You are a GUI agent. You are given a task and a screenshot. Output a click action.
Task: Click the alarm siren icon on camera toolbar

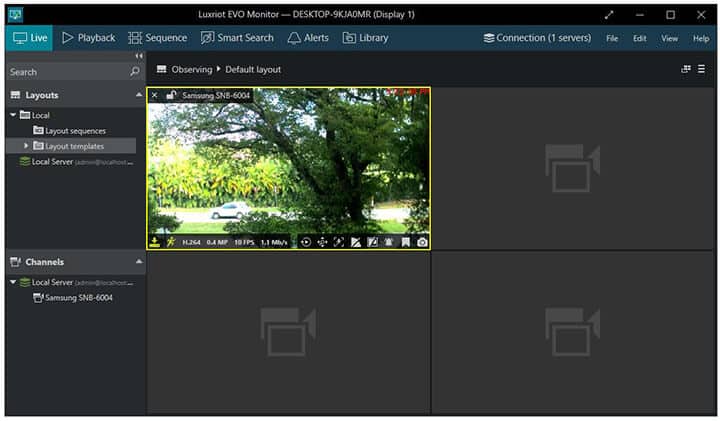pyautogui.click(x=389, y=243)
